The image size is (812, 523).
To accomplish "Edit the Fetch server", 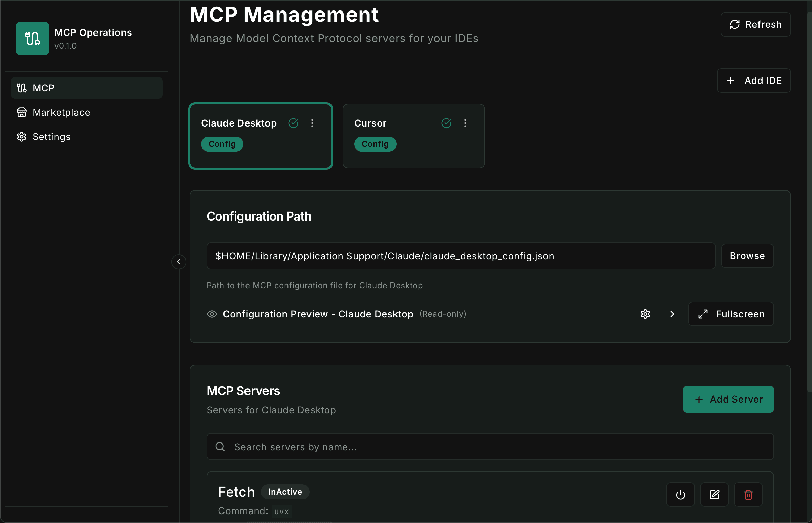I will [x=714, y=495].
